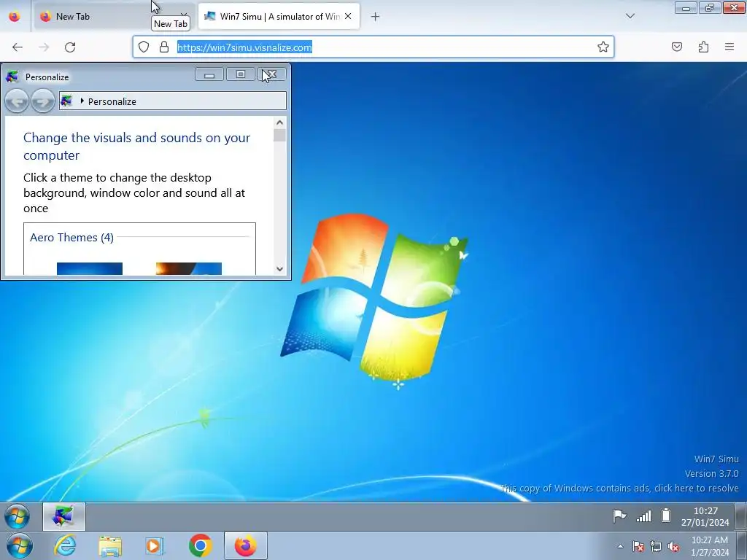Open the simulated Win7 Start orb
747x560 pixels.
[18, 516]
